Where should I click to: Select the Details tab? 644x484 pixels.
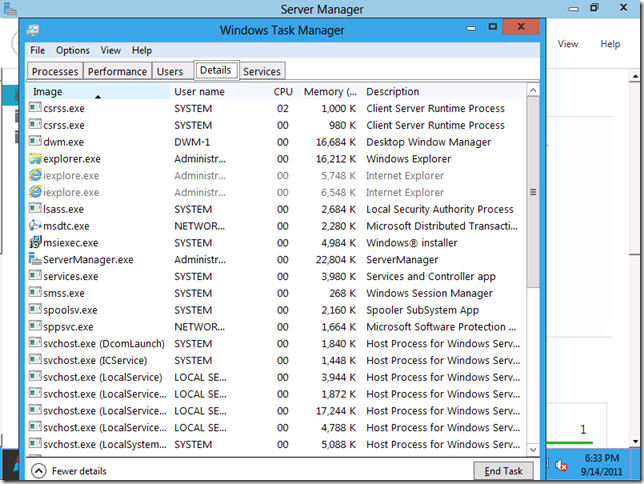tap(216, 70)
